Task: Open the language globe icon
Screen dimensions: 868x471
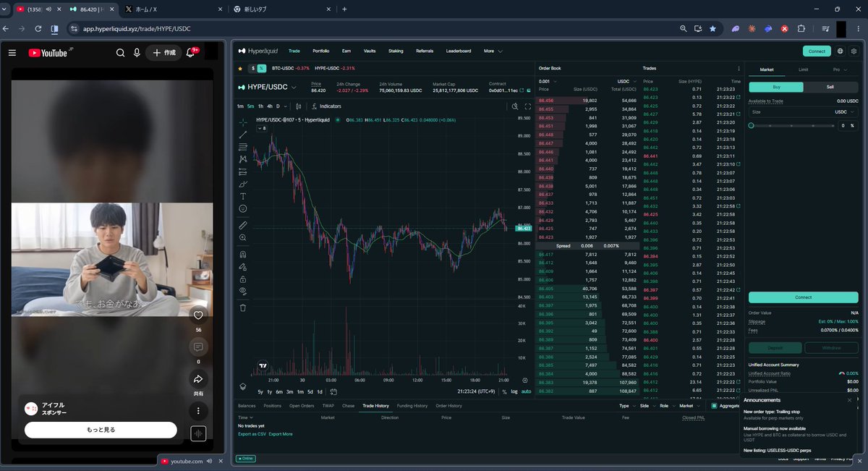Action: coord(841,51)
